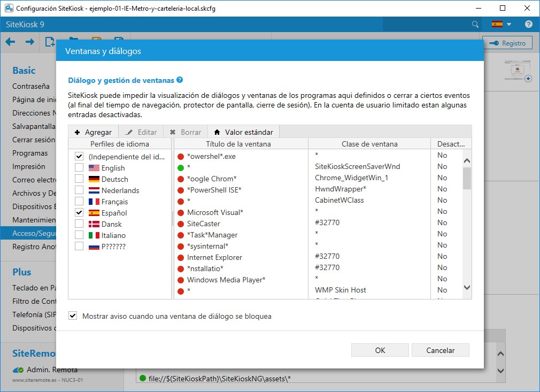Image resolution: width=540 pixels, height=392 pixels.
Task: Click the green status dot for SiteKioskScreenSaverWnd row
Action: coord(181,167)
